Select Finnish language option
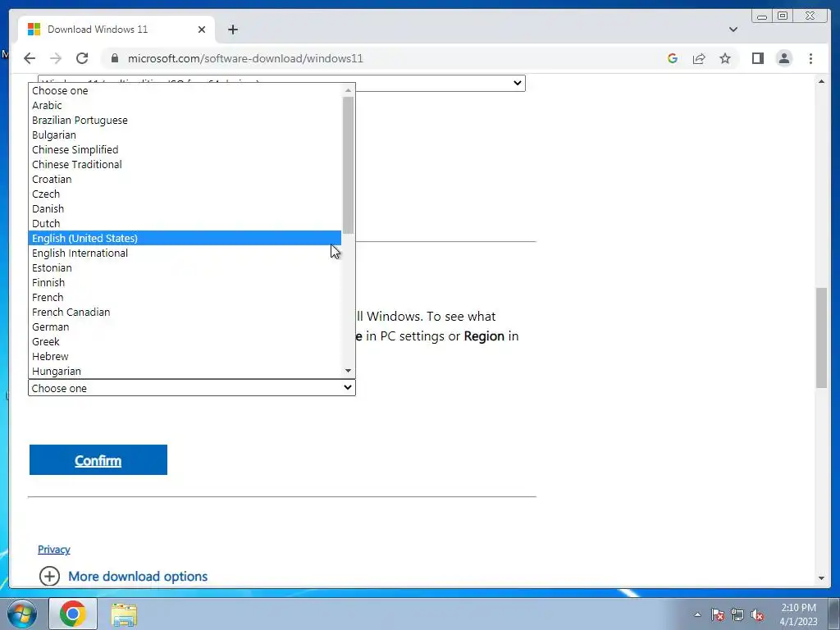 (185, 282)
